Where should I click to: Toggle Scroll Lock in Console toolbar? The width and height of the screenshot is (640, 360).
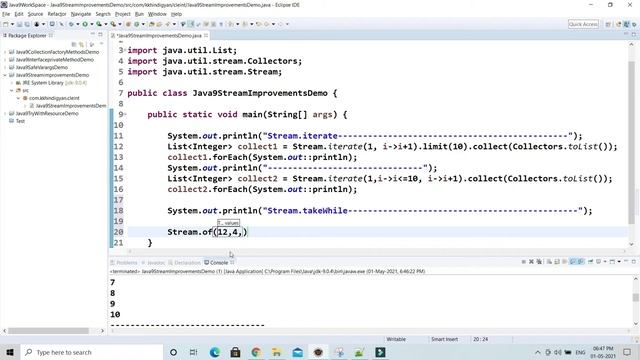tap(556, 262)
